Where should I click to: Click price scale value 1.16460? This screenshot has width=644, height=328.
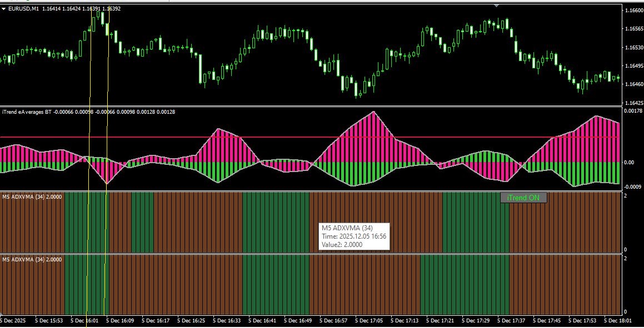coord(633,84)
